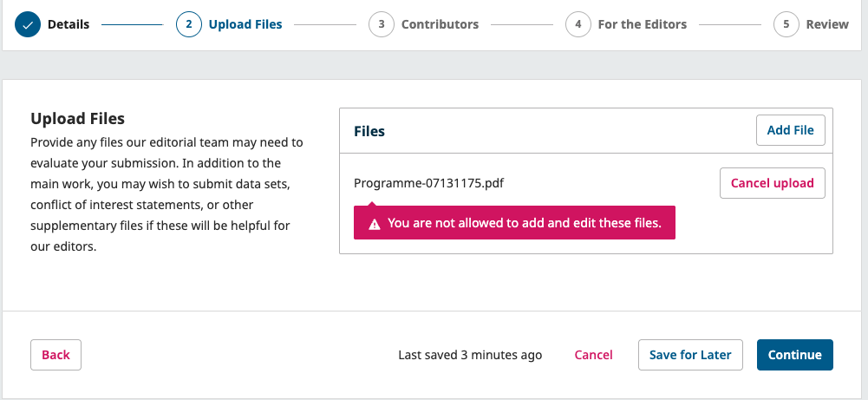Switch to For the Editors step

tap(642, 24)
